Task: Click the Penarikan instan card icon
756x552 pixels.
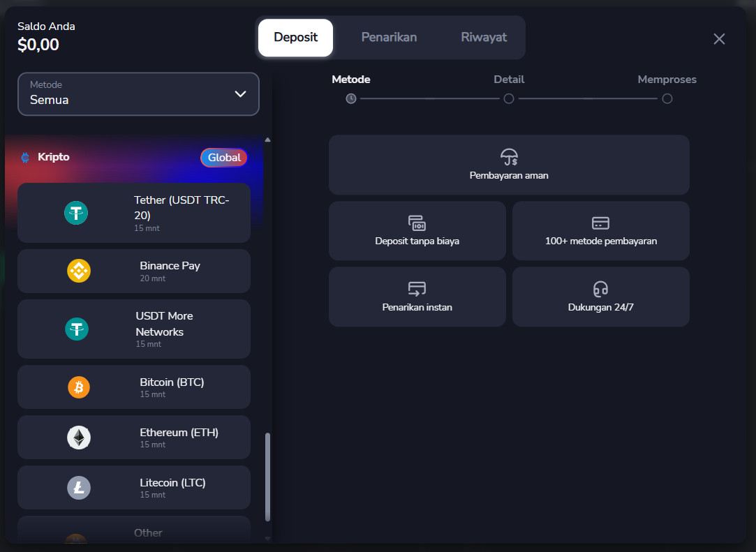Action: click(417, 289)
